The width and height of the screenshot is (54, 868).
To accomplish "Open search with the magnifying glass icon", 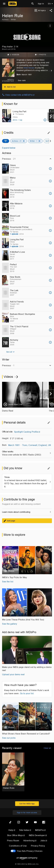I will coord(32,4).
